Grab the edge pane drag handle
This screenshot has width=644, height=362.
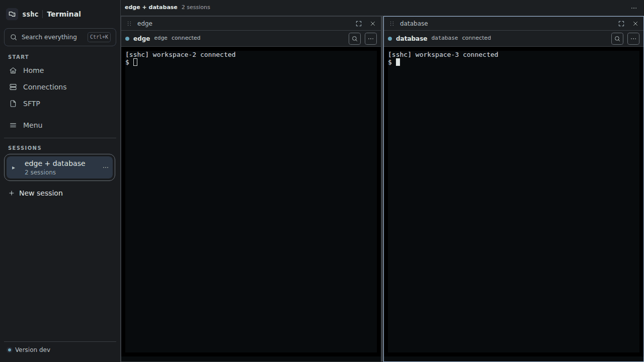coord(129,24)
